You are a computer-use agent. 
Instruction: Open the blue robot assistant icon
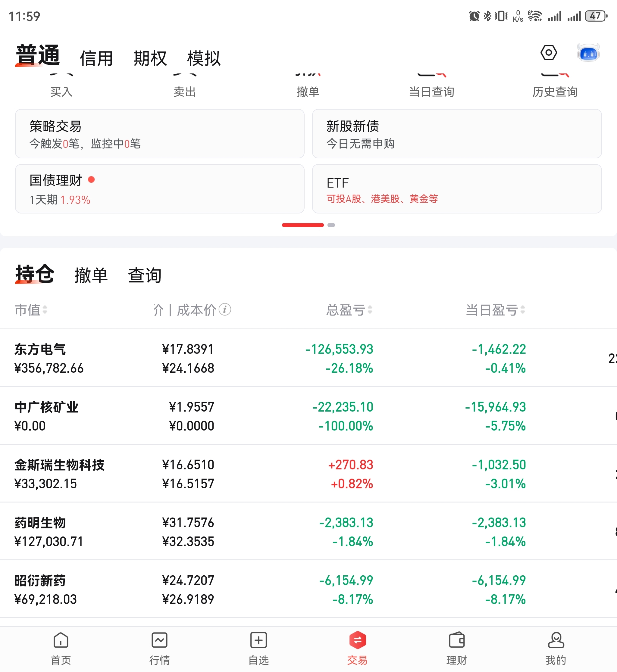pyautogui.click(x=588, y=53)
